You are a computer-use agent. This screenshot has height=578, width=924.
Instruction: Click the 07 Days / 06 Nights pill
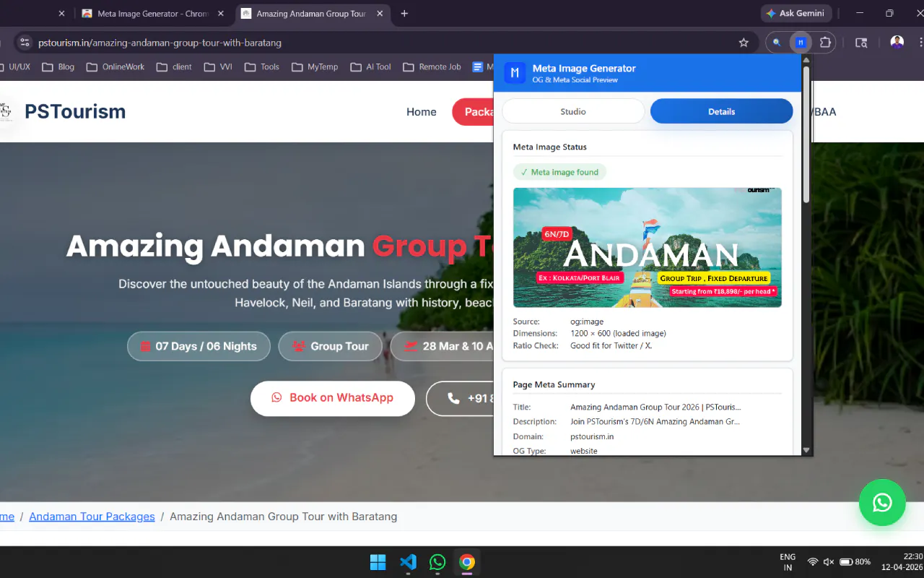(199, 346)
